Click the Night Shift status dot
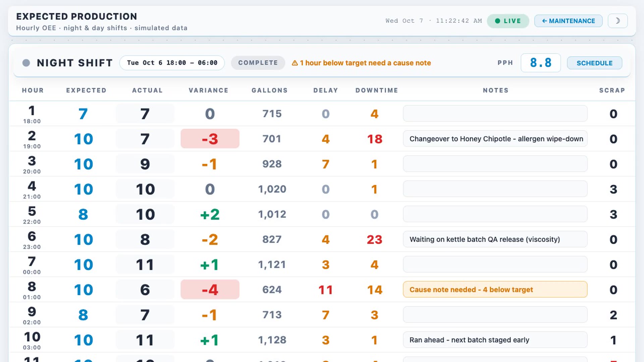The height and width of the screenshot is (362, 644). coord(26,63)
